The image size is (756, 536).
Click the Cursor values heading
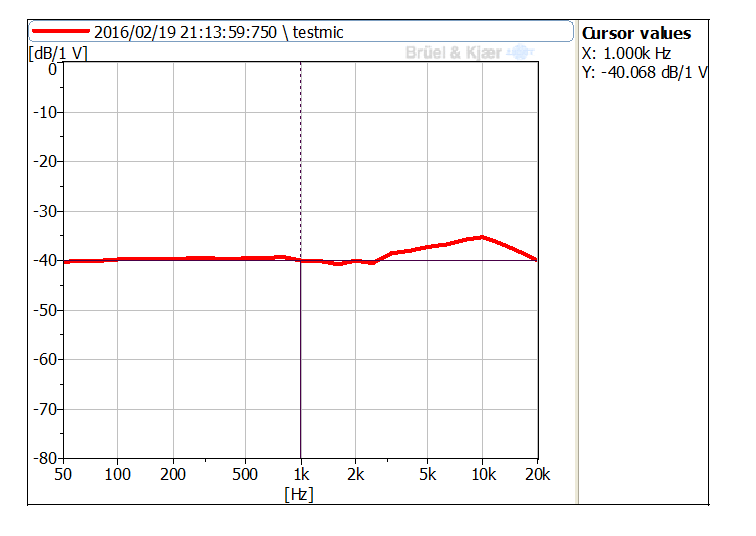636,33
